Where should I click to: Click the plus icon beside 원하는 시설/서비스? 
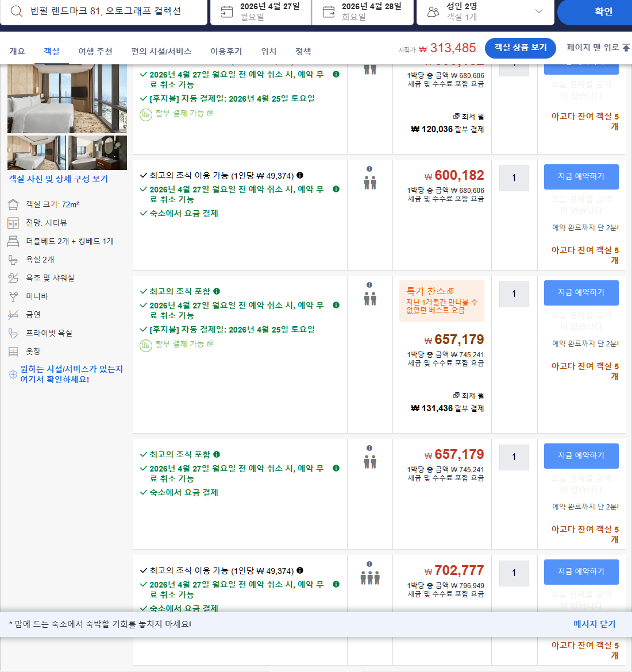[13, 374]
